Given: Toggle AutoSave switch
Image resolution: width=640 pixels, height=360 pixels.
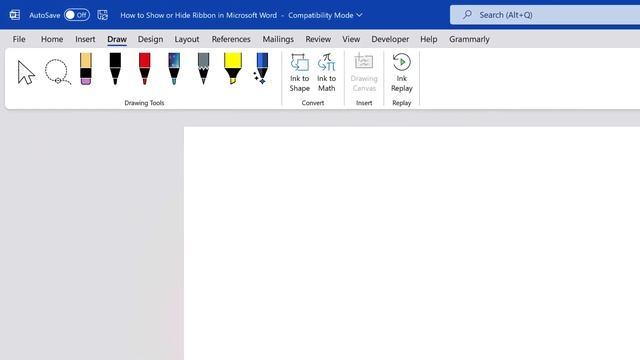Looking at the screenshot, I should pos(77,15).
